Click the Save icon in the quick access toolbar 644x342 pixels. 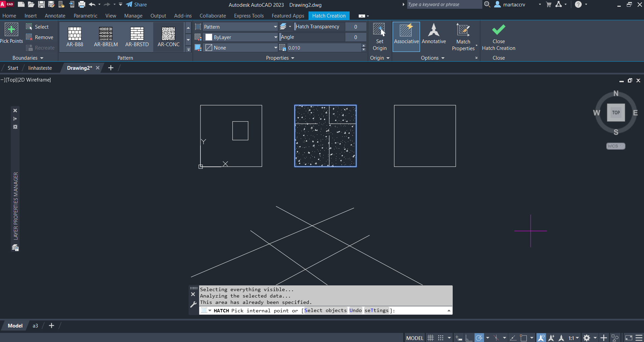pos(41,4)
